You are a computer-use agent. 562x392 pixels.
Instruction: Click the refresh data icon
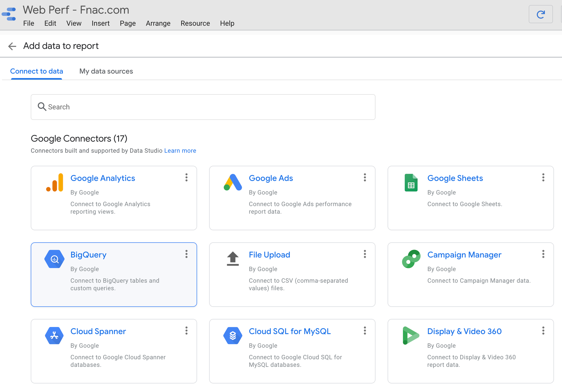pos(540,15)
